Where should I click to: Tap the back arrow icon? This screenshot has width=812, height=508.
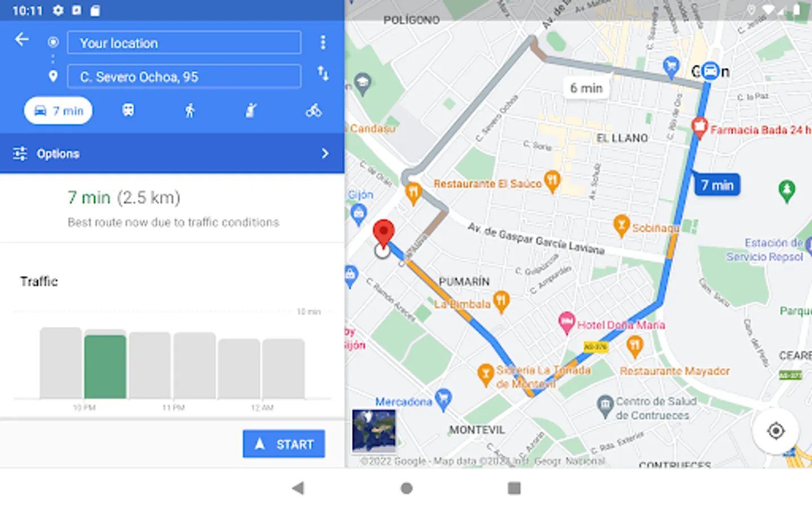point(21,40)
